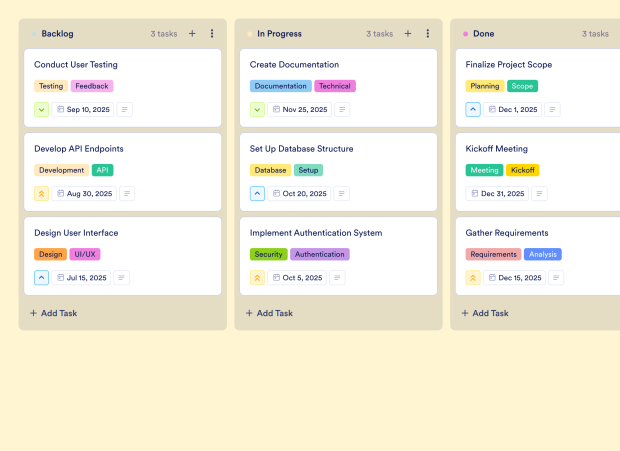Open the Backlog column options menu
This screenshot has height=451, width=620.
pyautogui.click(x=212, y=34)
